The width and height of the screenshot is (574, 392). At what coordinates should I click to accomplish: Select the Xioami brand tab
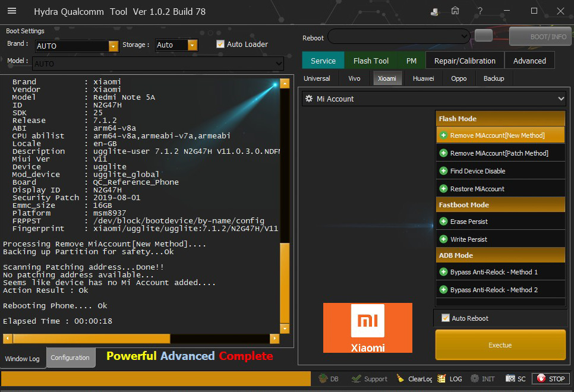tap(387, 78)
